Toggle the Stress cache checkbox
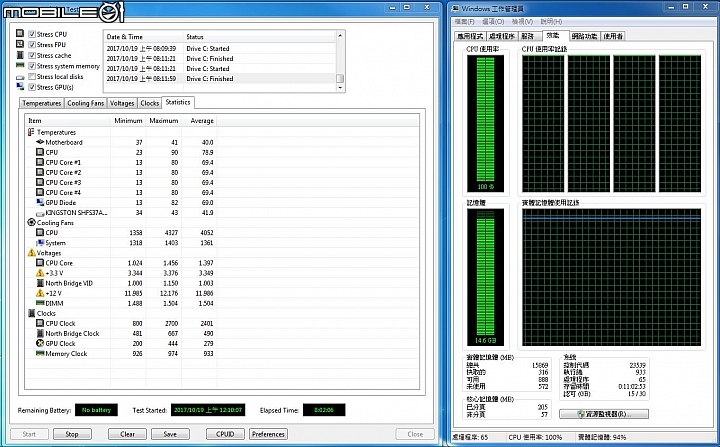Image resolution: width=720 pixels, height=447 pixels. click(32, 55)
